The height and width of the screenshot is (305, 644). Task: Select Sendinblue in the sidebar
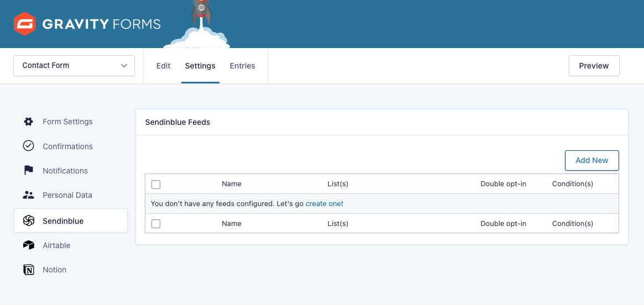71,221
